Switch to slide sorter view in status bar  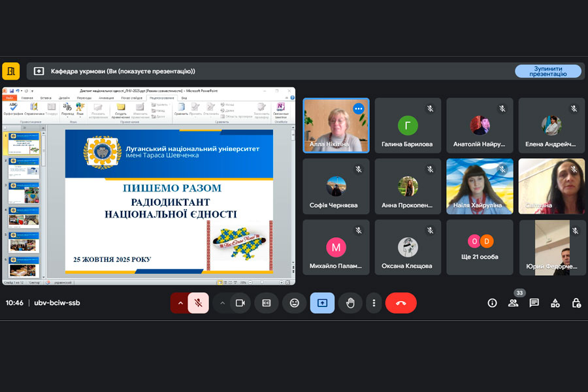[x=225, y=282]
